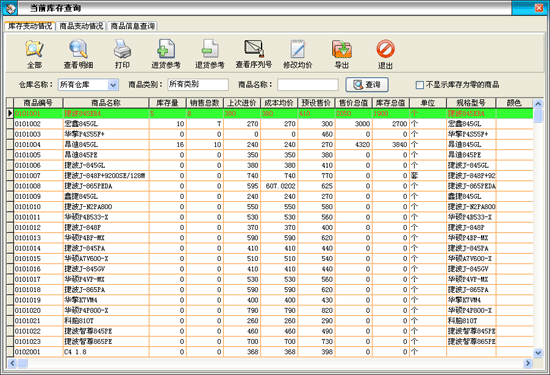Switch to 库存变动情况 tab
Image resolution: width=550 pixels, height=375 pixels.
[x=30, y=26]
